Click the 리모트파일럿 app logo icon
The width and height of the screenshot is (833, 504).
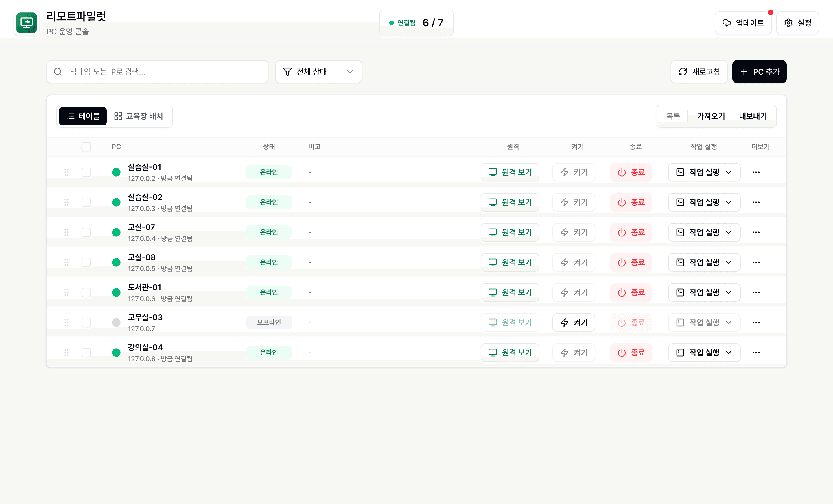pos(27,23)
